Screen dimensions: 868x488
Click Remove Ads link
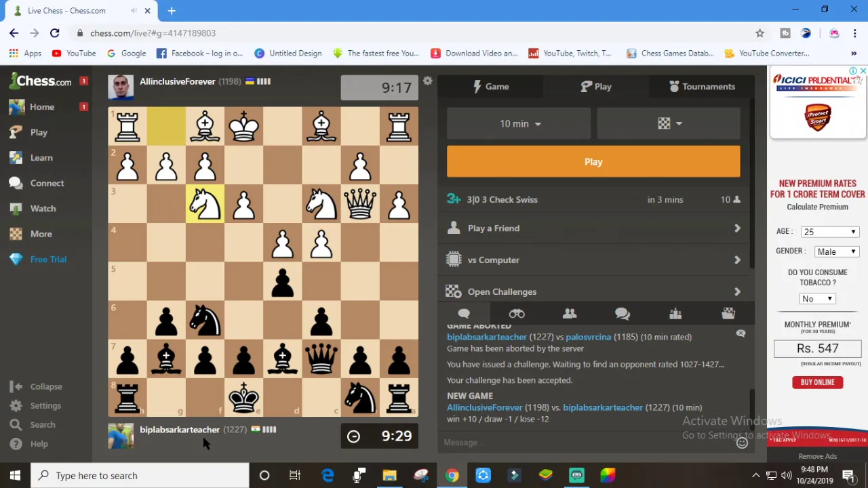coord(817,456)
